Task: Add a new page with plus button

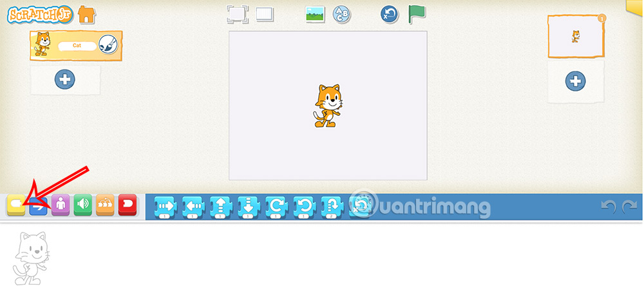Action: pyautogui.click(x=575, y=81)
